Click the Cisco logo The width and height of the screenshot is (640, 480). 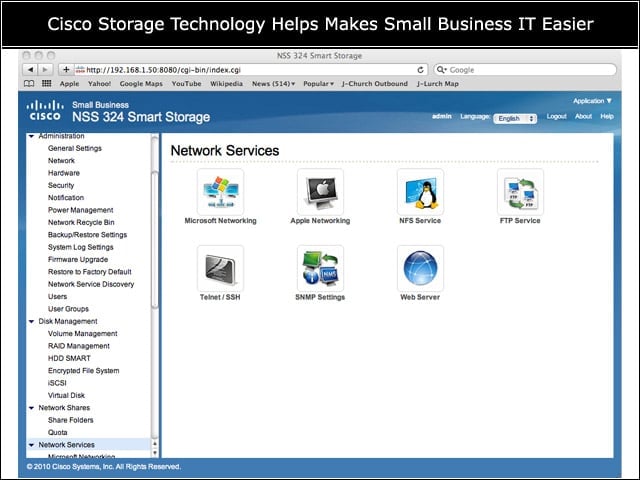[45, 111]
